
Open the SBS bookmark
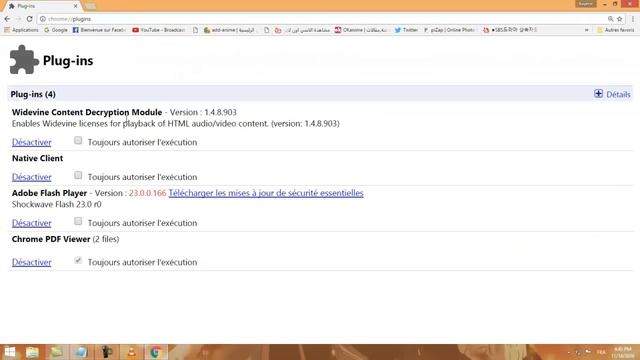[x=510, y=30]
